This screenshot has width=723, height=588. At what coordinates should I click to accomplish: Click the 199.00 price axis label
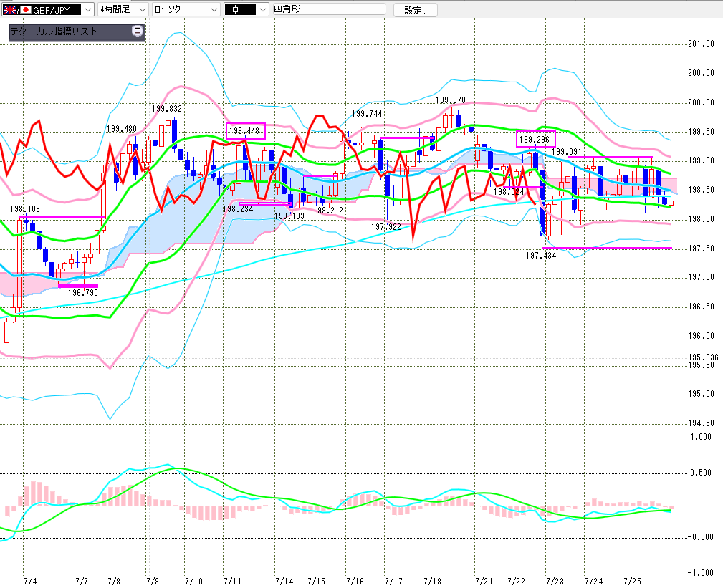(701, 160)
